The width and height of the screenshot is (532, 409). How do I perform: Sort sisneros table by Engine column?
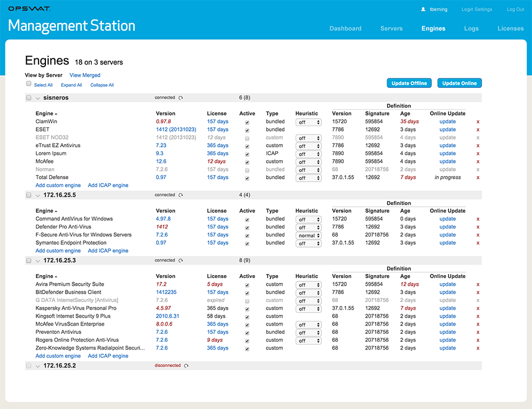coord(46,113)
